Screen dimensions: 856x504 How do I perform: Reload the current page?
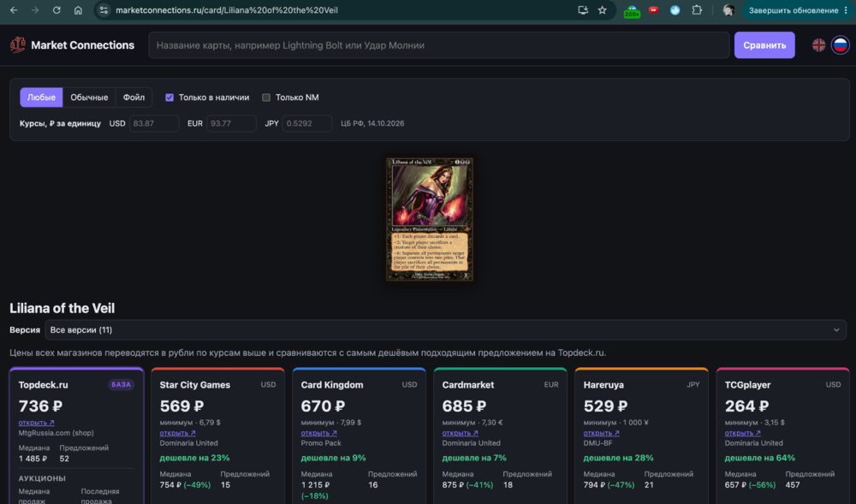coord(56,10)
